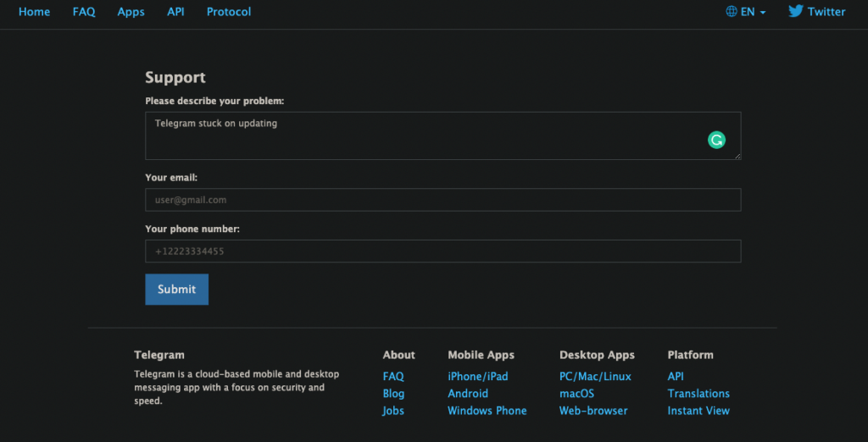This screenshot has width=868, height=442.
Task: Click into the email input field
Action: (442, 200)
